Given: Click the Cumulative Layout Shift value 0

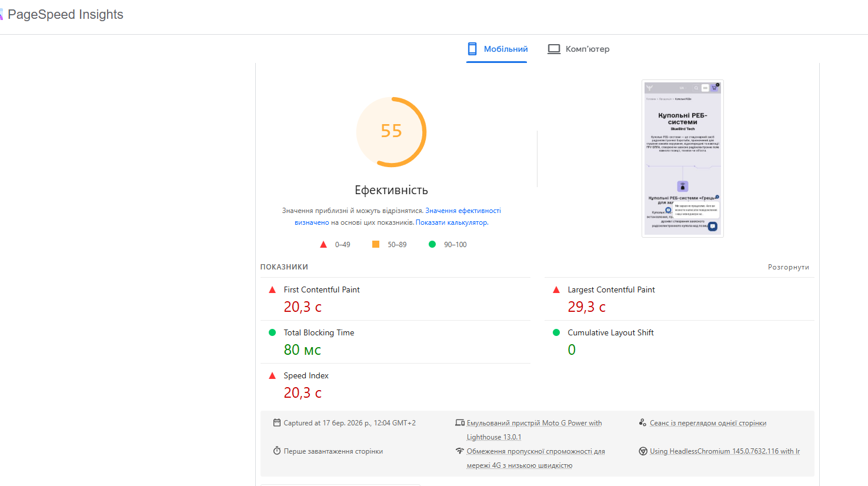Looking at the screenshot, I should click(x=572, y=350).
